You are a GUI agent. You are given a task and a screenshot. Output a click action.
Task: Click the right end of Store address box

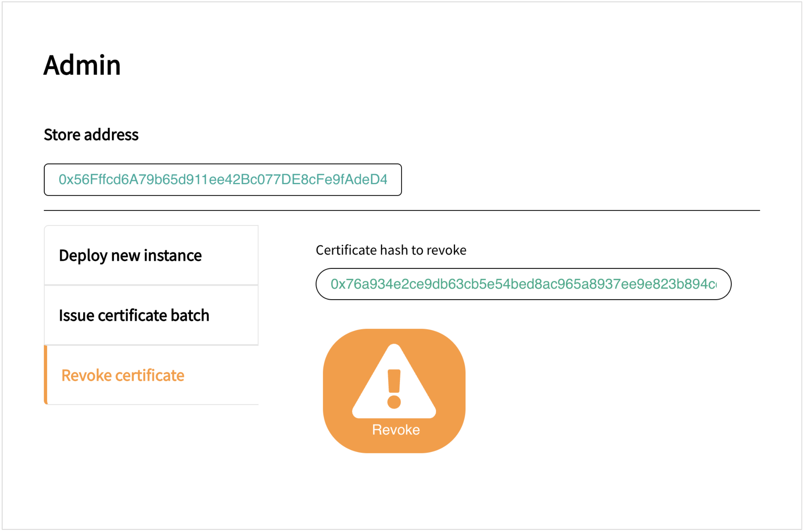pyautogui.click(x=395, y=180)
